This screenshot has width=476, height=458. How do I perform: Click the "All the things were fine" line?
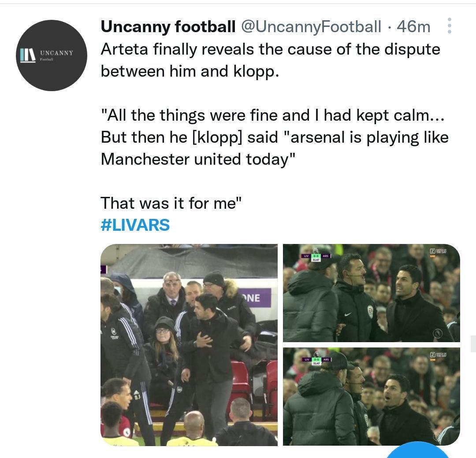pyautogui.click(x=272, y=115)
